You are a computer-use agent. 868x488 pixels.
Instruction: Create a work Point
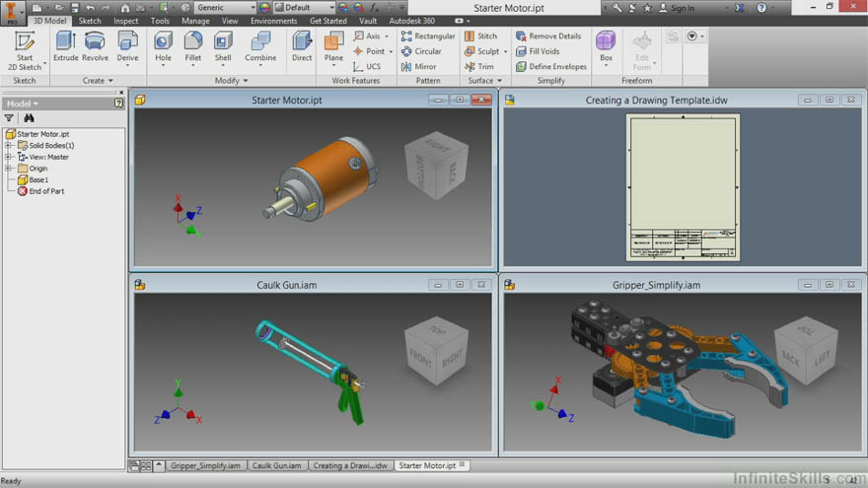[370, 51]
